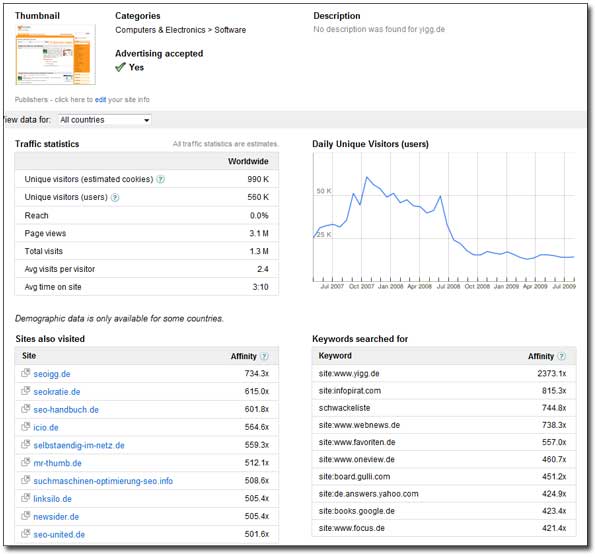The width and height of the screenshot is (595, 557).
Task: Click the Daily Unique Visitors chart line
Action: point(443,219)
